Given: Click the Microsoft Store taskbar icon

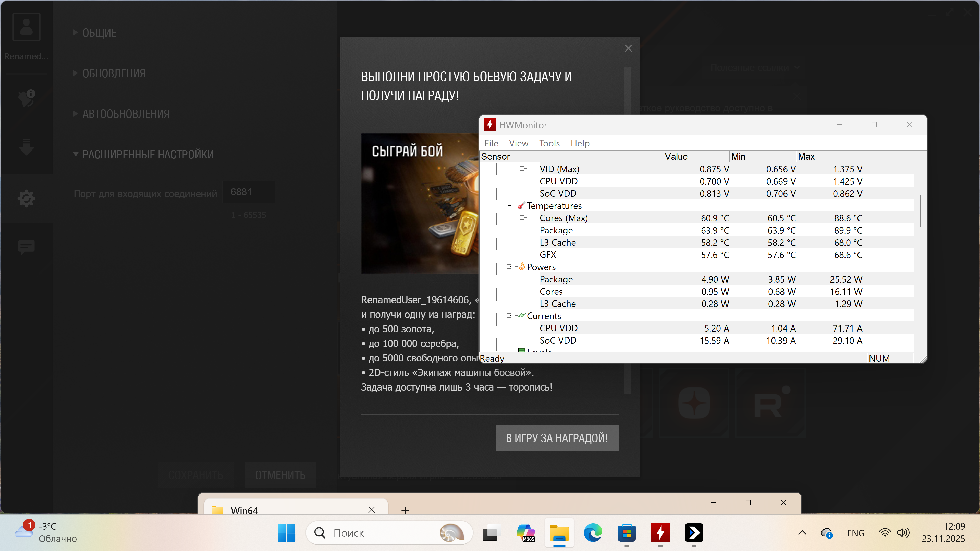Looking at the screenshot, I should coord(627,533).
